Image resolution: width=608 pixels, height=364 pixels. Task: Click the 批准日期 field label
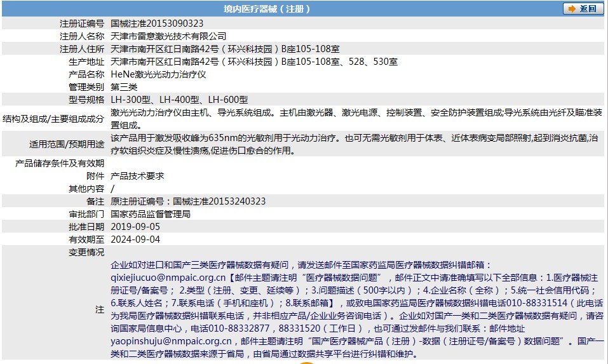pyautogui.click(x=86, y=227)
